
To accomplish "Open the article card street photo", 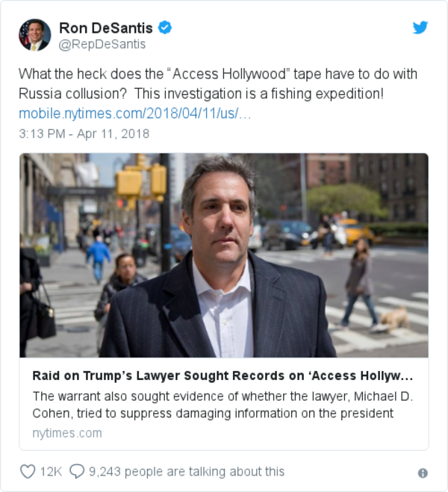I will click(224, 255).
